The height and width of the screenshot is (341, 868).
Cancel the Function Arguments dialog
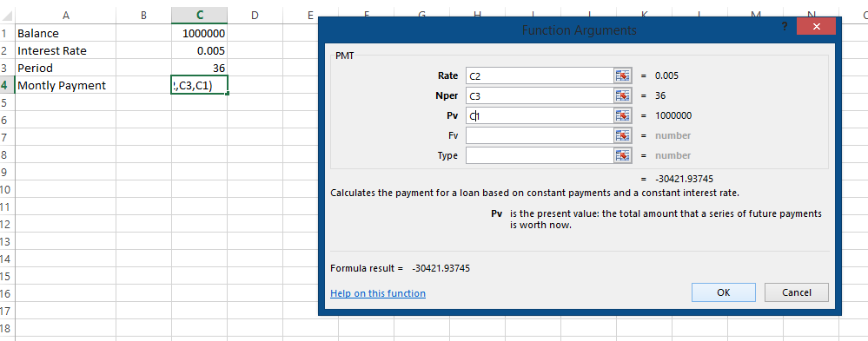click(797, 292)
